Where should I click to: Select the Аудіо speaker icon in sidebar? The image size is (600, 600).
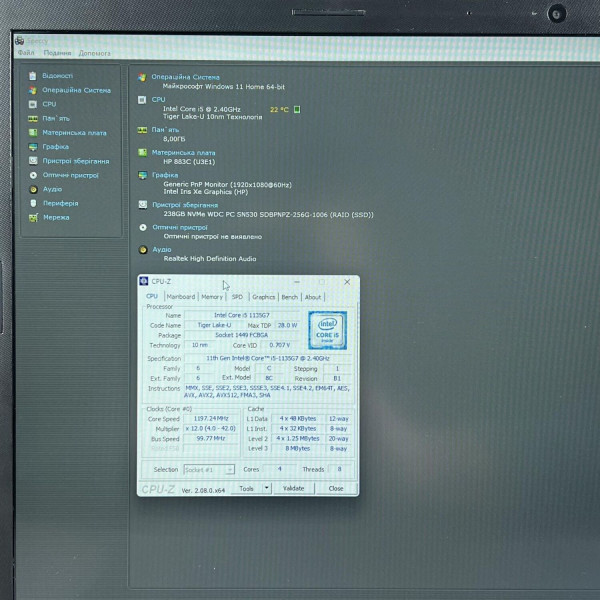point(33,189)
